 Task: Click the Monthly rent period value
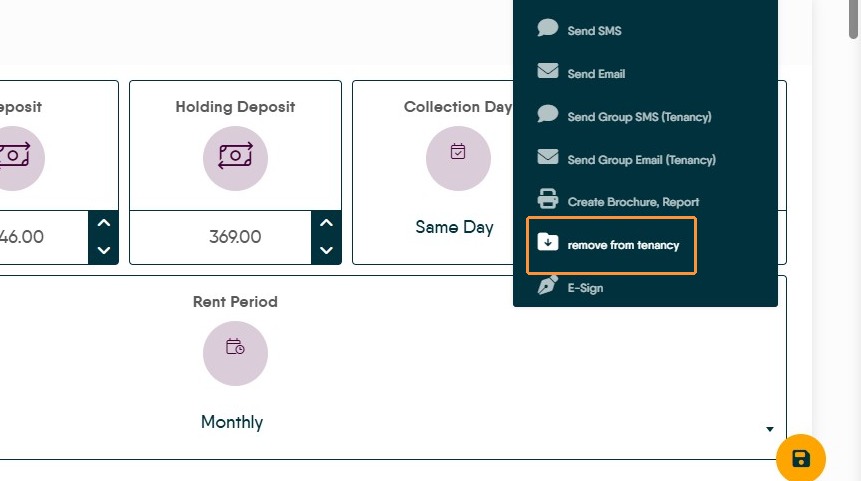232,422
